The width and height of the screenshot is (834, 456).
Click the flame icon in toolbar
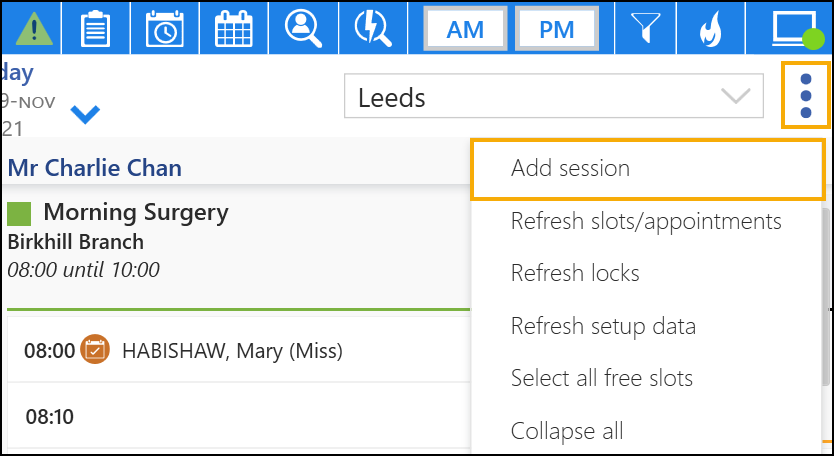pyautogui.click(x=709, y=28)
